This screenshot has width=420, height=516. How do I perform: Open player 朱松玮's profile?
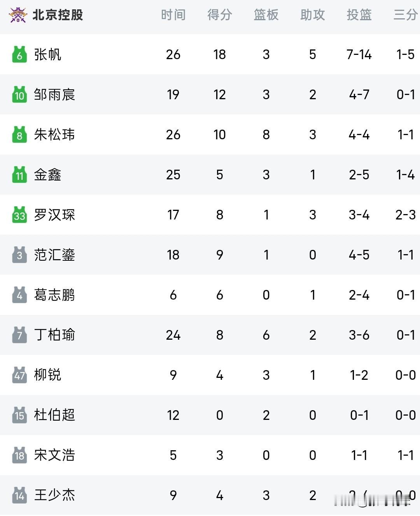(x=54, y=135)
